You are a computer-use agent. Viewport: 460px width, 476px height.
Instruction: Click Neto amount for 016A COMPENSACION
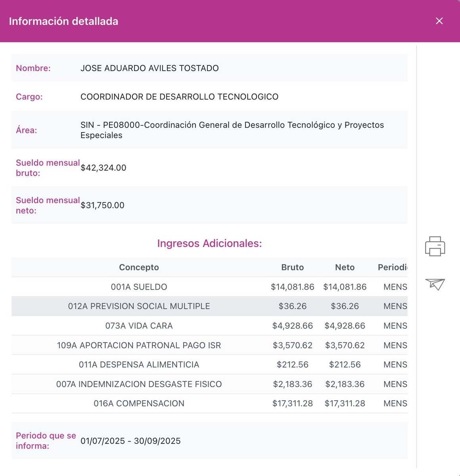345,403
